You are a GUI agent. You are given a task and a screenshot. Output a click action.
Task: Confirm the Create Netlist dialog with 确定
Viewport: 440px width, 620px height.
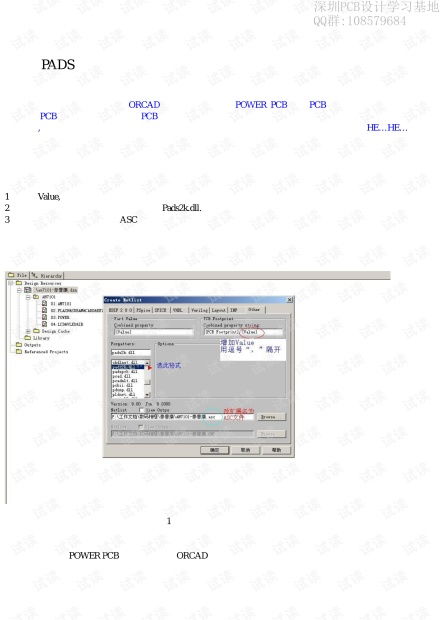[214, 450]
